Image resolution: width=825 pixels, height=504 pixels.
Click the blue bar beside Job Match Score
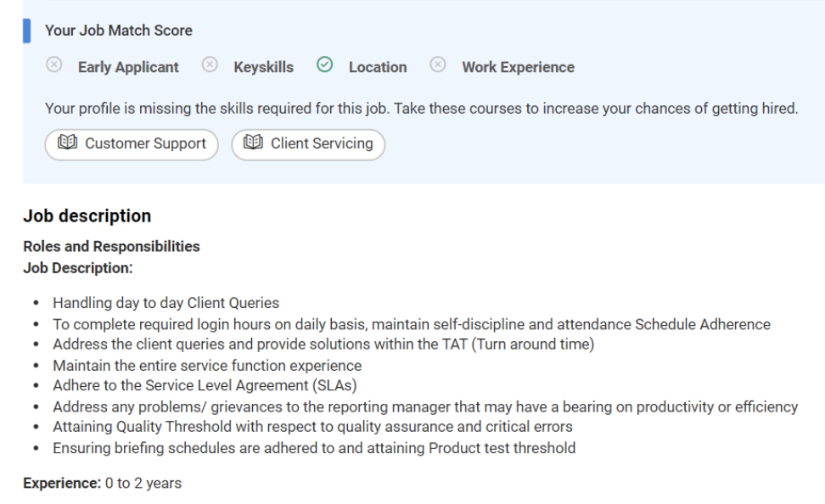[27, 31]
